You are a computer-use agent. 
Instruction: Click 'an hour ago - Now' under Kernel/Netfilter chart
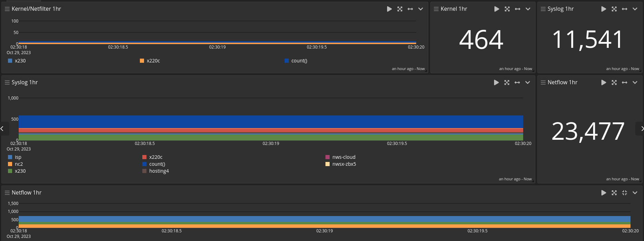click(408, 69)
